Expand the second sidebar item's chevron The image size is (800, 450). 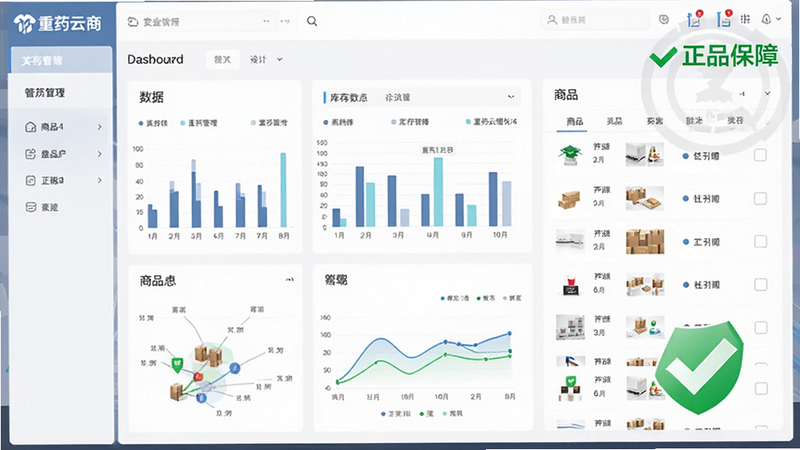click(x=99, y=154)
